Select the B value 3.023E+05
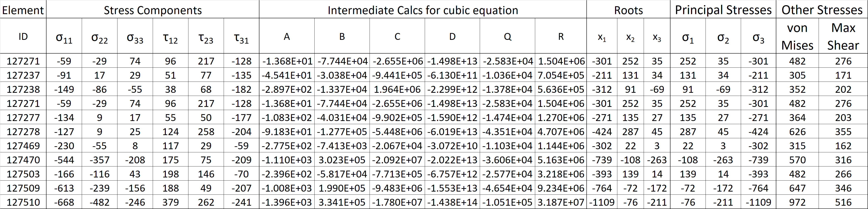Viewport: 868px width, 209px height. (x=342, y=160)
